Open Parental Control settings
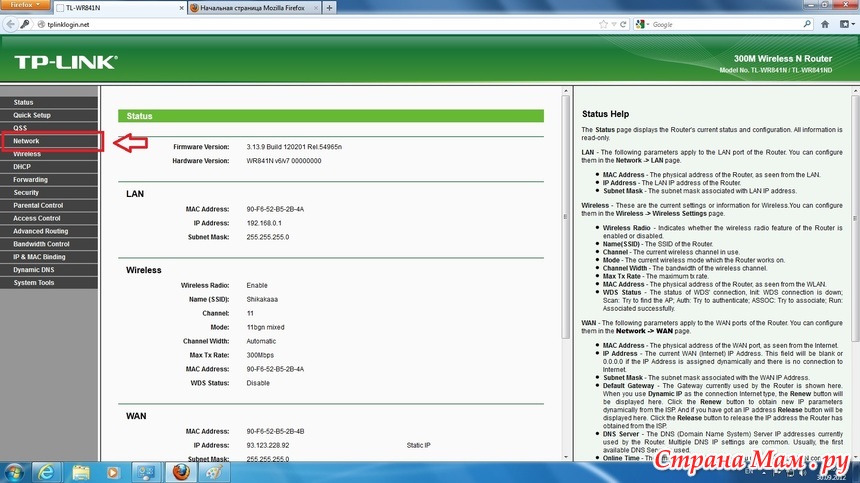 coord(49,206)
